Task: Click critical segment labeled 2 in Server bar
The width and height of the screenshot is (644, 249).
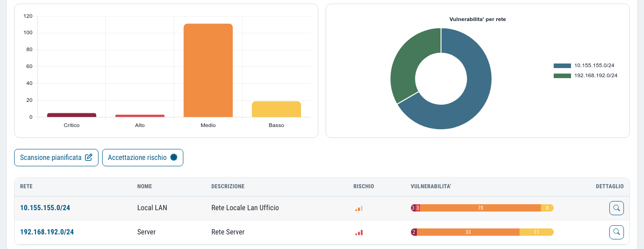Action: [414, 232]
